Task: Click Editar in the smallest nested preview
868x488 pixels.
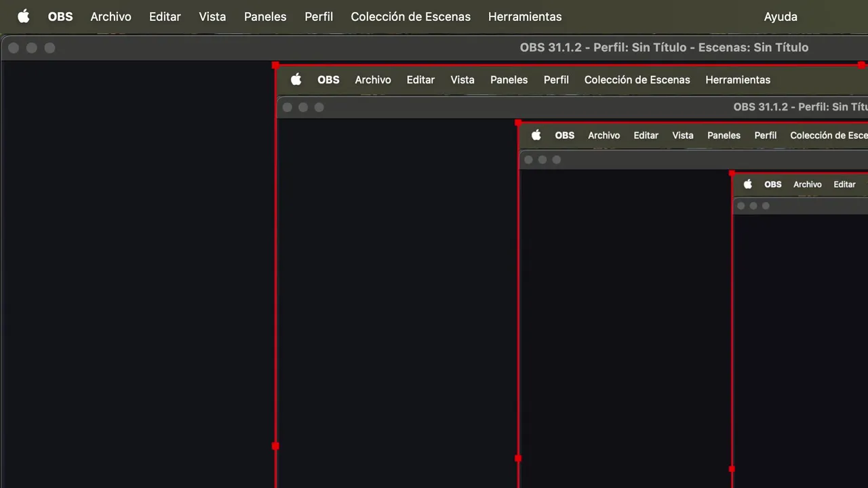Action: pos(844,184)
